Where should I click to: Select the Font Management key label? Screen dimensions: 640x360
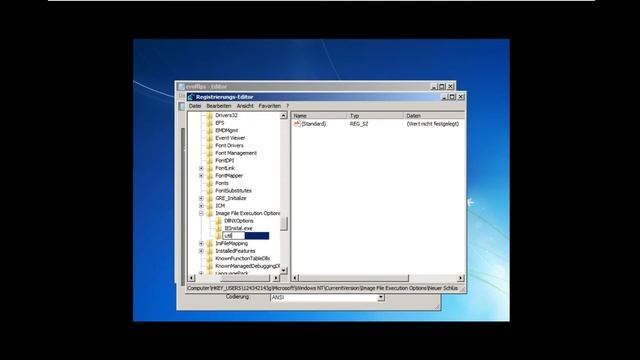coord(236,153)
